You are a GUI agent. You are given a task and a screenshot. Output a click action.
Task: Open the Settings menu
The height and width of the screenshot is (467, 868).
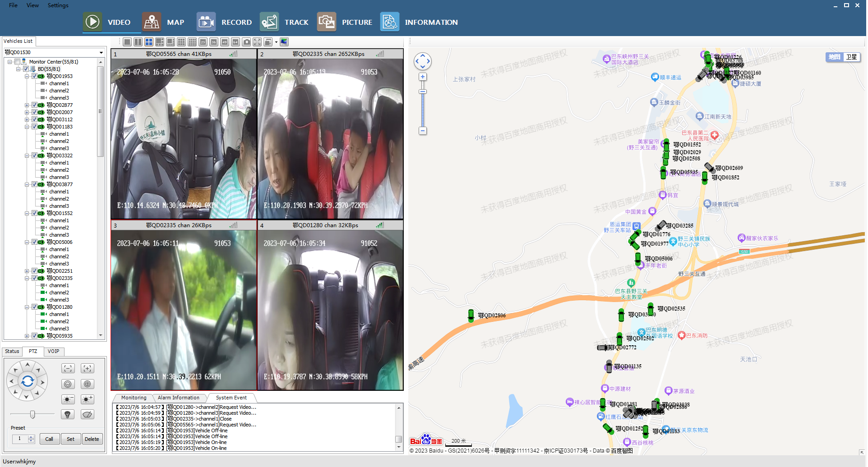tap(58, 5)
